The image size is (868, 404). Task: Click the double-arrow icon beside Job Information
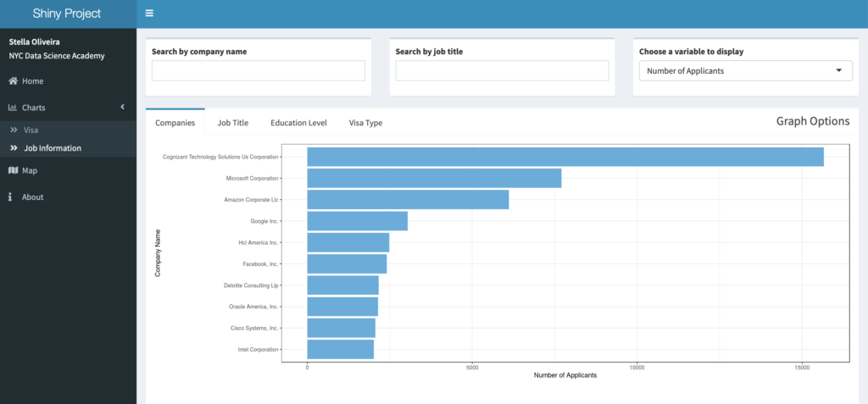[x=14, y=148]
